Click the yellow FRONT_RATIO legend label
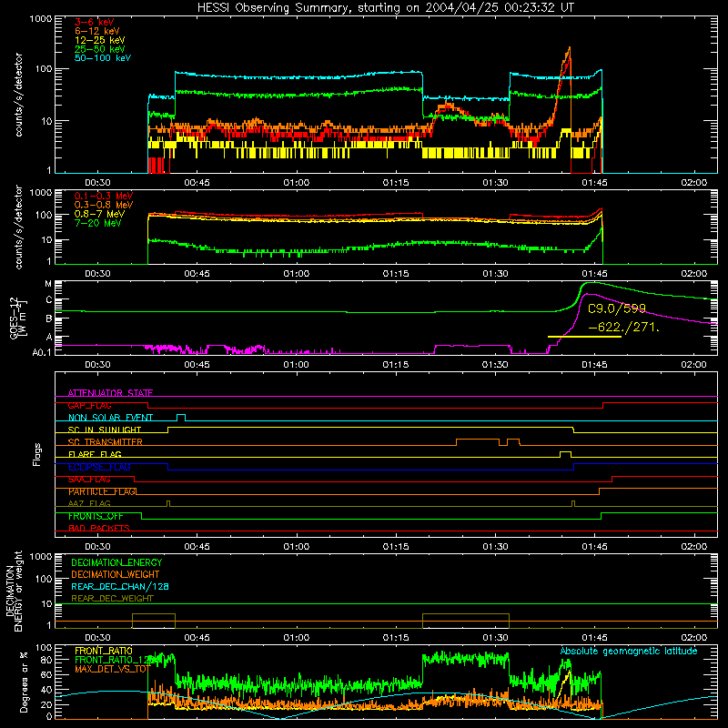The width and height of the screenshot is (728, 728). point(104,651)
